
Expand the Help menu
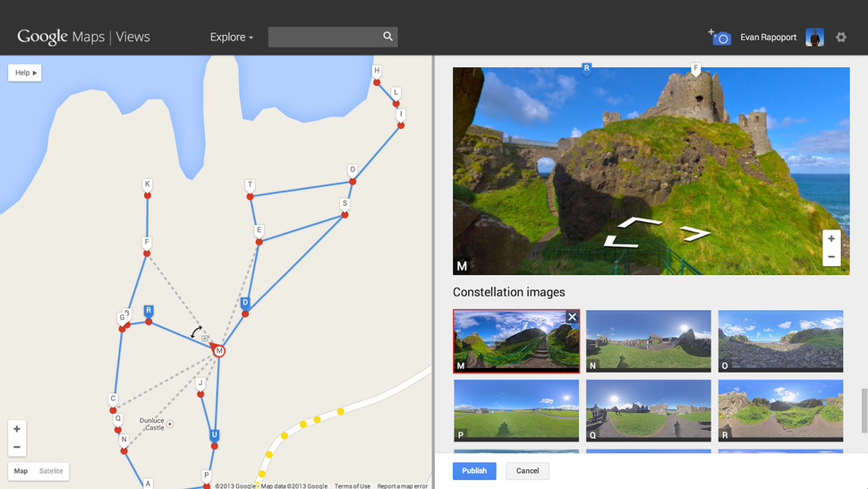point(25,73)
